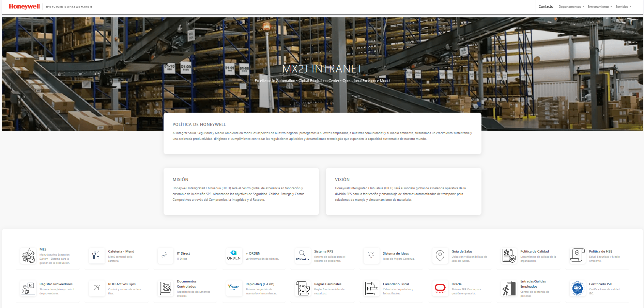Click the Certificado ISO badge icon

pos(577,288)
